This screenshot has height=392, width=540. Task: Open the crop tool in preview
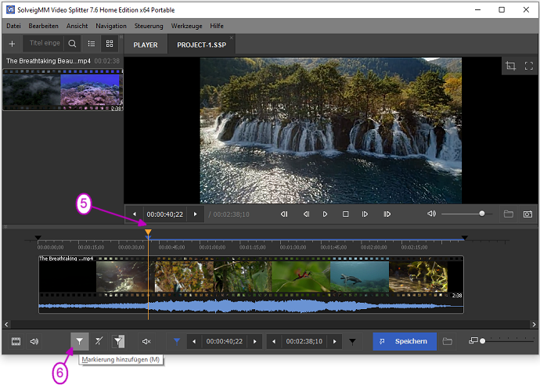click(x=510, y=66)
